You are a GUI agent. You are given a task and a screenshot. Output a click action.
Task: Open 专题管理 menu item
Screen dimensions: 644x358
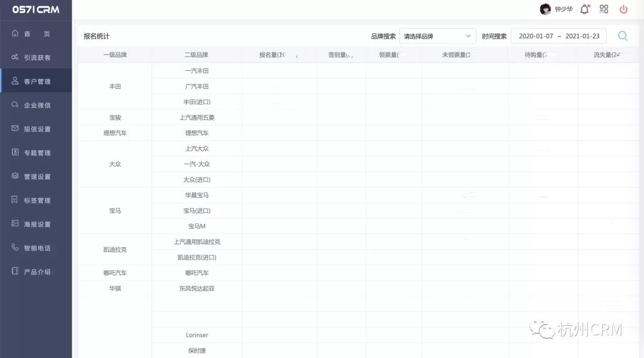[x=36, y=152]
